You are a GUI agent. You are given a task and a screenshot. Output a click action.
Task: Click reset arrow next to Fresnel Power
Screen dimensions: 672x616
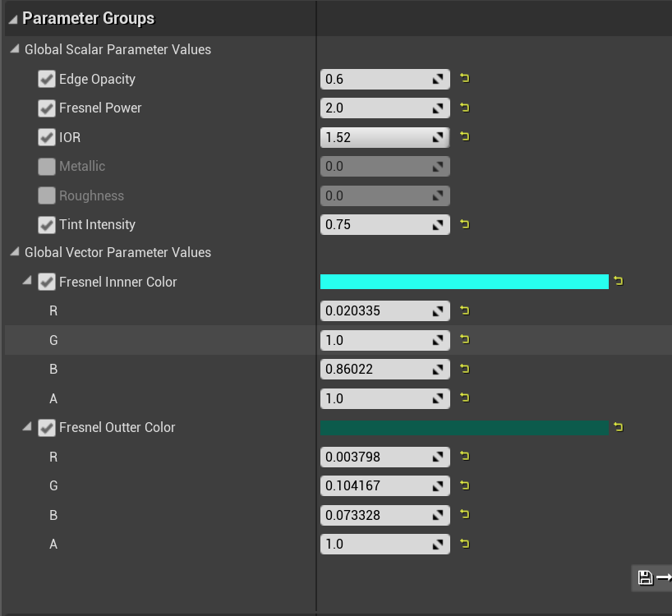point(465,108)
